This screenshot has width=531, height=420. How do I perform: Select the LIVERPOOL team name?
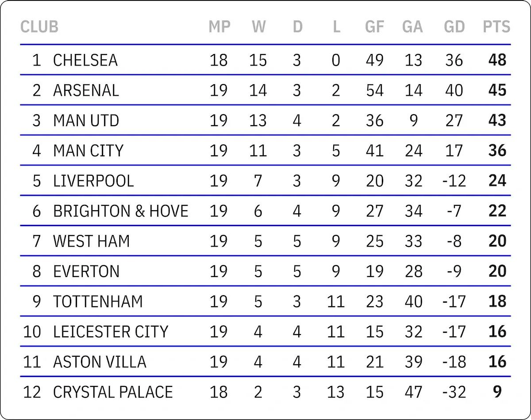(x=93, y=181)
